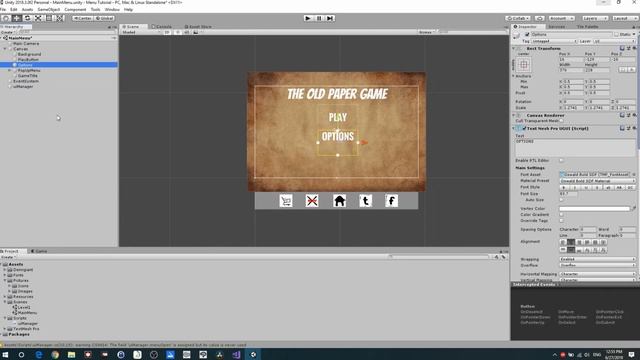640x360 pixels.
Task: Start Play mode with Play button
Action: pyautogui.click(x=308, y=18)
